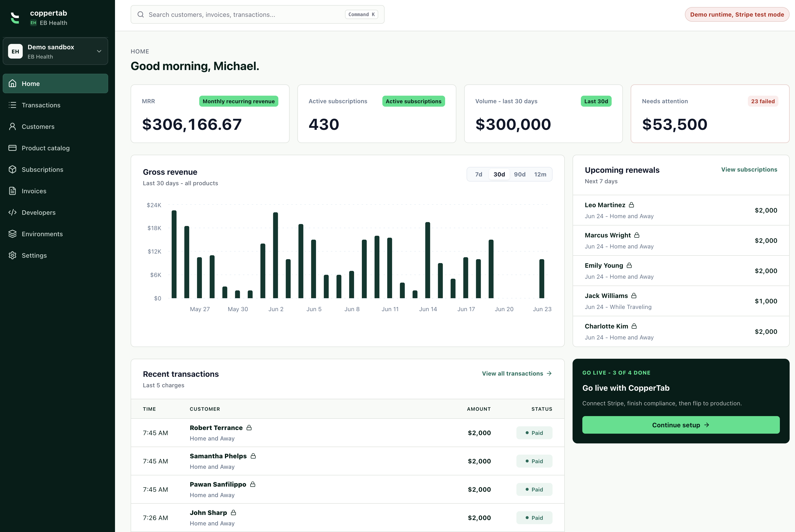Click the lock icon beside Samantha Phelps
This screenshot has width=795, height=532.
coord(253,456)
